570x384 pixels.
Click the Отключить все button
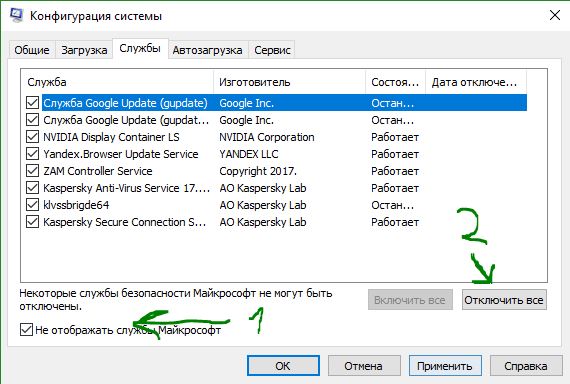click(504, 300)
